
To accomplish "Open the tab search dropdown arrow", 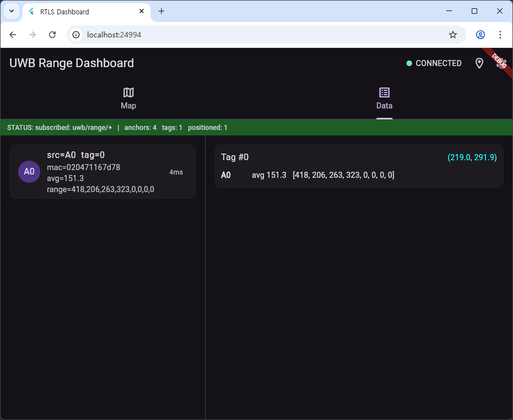I will click(x=12, y=11).
